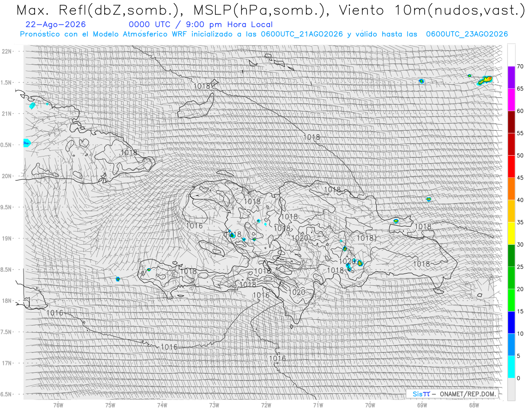Click the large reflectivity echo at northeast corner

coord(485,80)
